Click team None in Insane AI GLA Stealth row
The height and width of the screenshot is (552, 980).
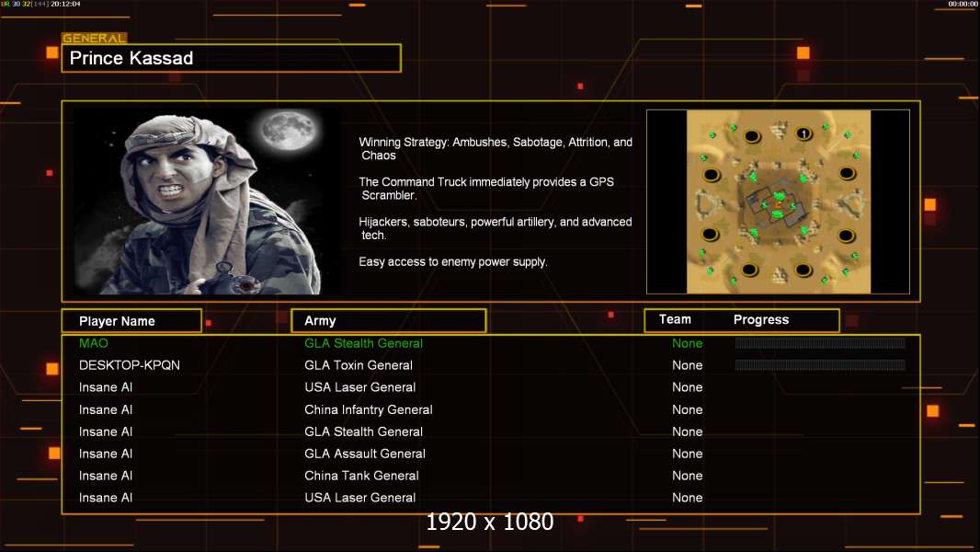point(687,432)
